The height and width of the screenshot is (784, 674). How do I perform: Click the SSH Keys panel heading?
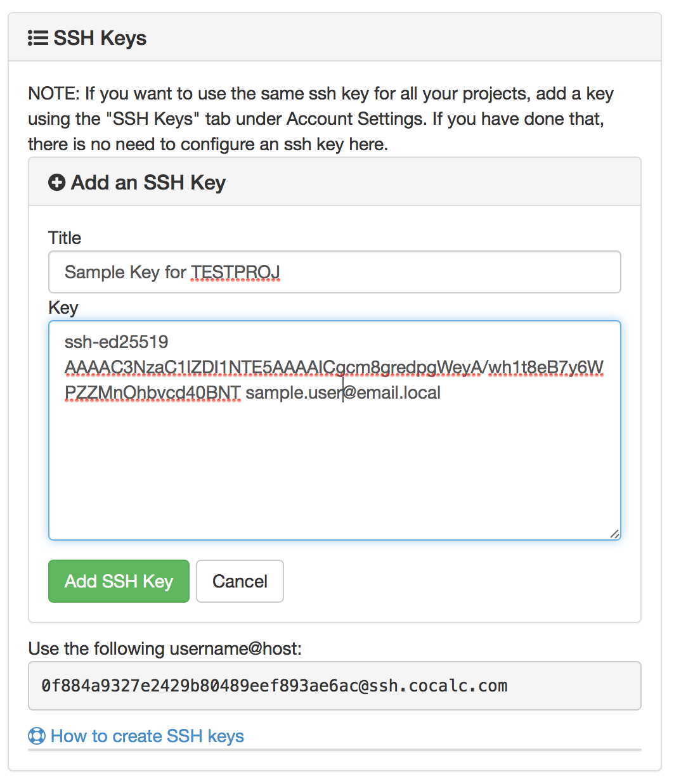100,38
